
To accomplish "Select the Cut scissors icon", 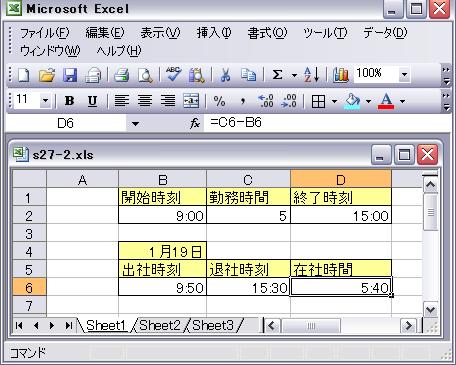I will 226,75.
